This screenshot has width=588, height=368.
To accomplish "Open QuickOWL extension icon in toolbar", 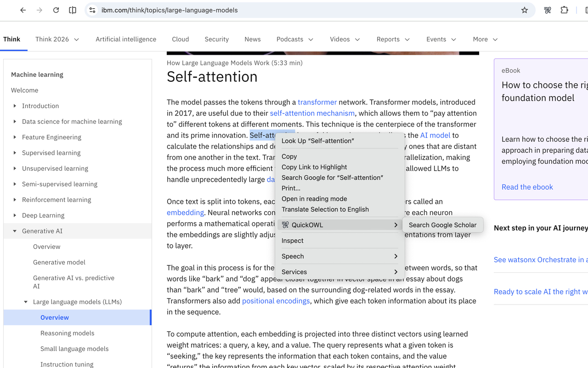I will (548, 10).
